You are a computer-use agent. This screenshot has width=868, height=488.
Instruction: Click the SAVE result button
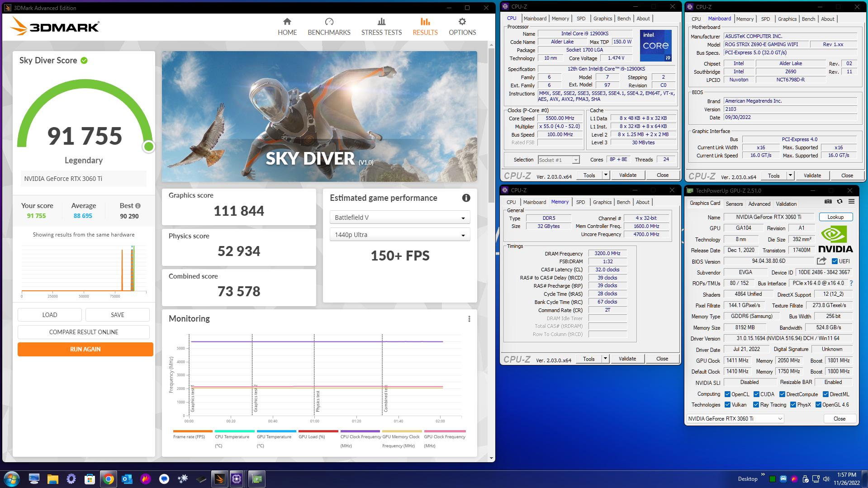(118, 315)
